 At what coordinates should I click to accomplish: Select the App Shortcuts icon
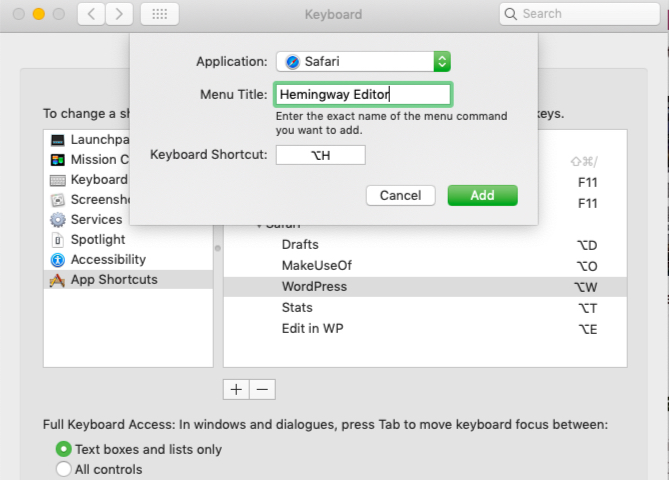[57, 280]
